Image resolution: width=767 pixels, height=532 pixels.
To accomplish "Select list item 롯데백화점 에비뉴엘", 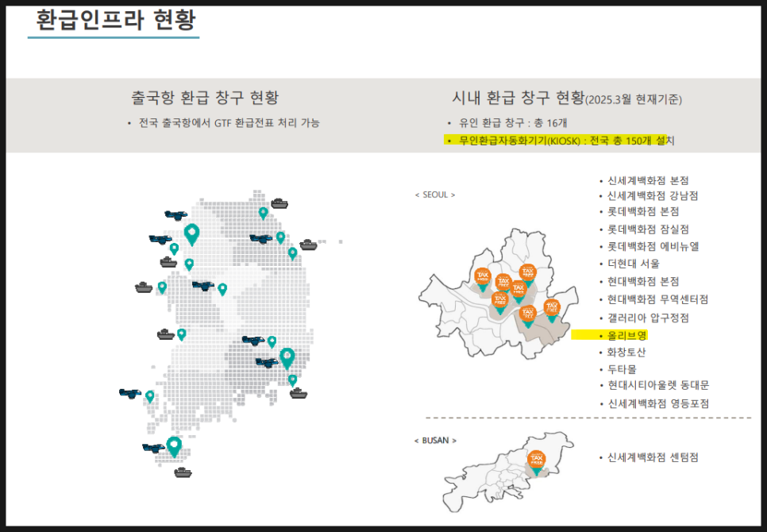I will coord(653,246).
